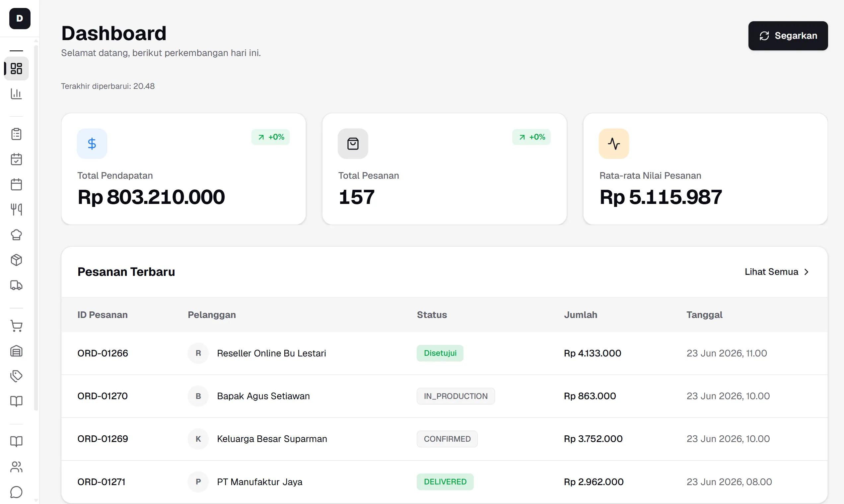
Task: Open the chat bubble sidebar icon
Action: 16,492
